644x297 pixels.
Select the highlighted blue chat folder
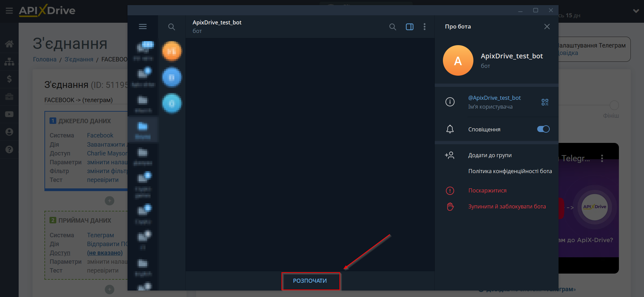pos(143,130)
